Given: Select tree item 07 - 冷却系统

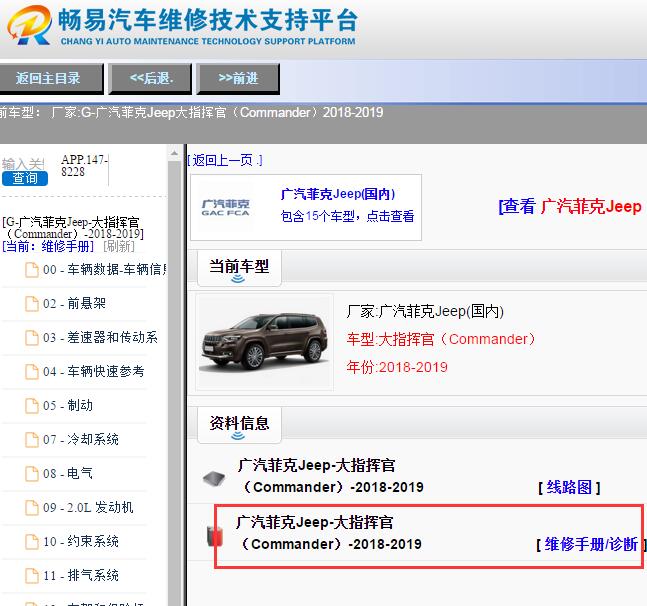Looking at the screenshot, I should 81,439.
